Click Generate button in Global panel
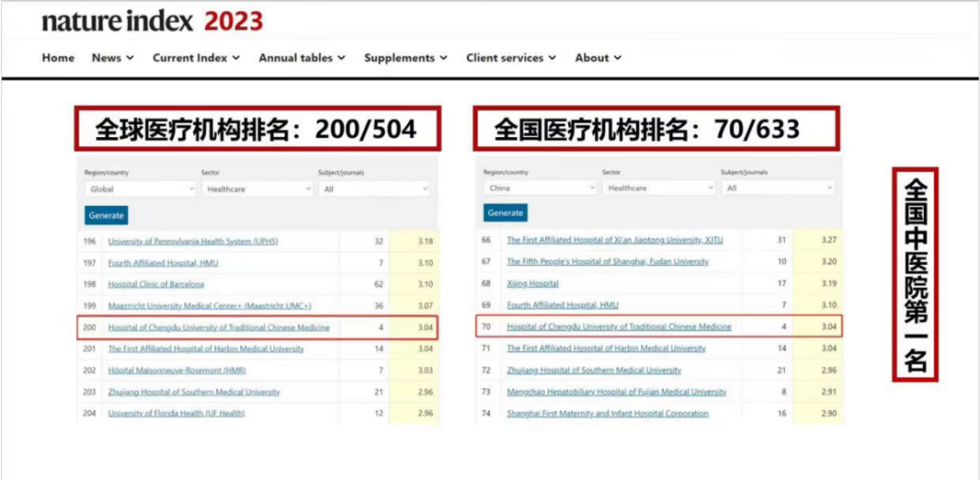The height and width of the screenshot is (480, 980). pyautogui.click(x=106, y=215)
